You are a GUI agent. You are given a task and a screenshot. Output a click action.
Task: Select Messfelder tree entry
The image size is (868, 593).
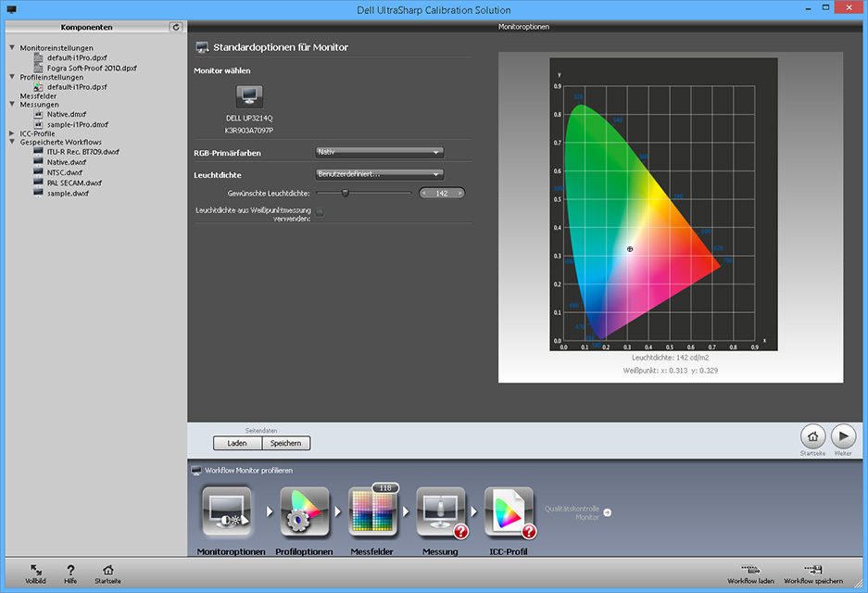38,95
